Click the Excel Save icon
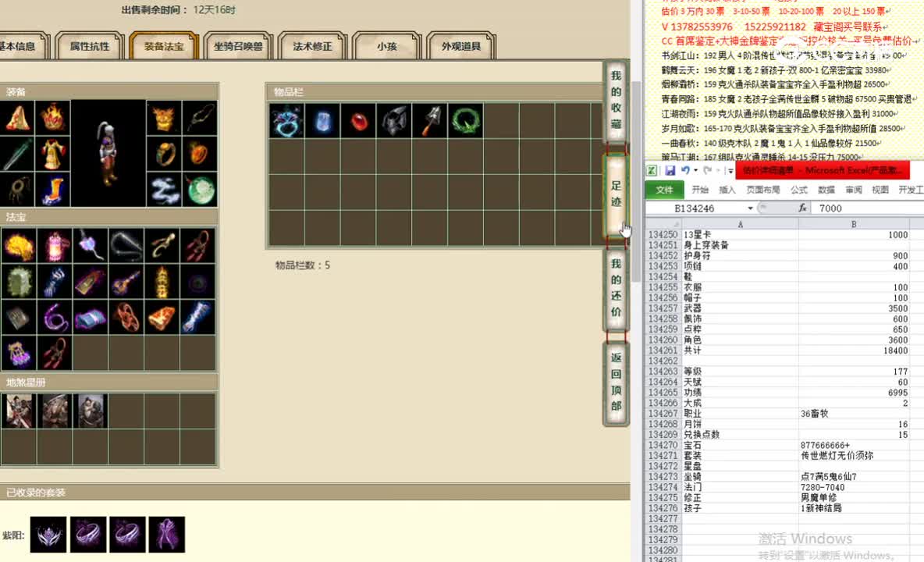The width and height of the screenshot is (924, 562). coord(670,170)
